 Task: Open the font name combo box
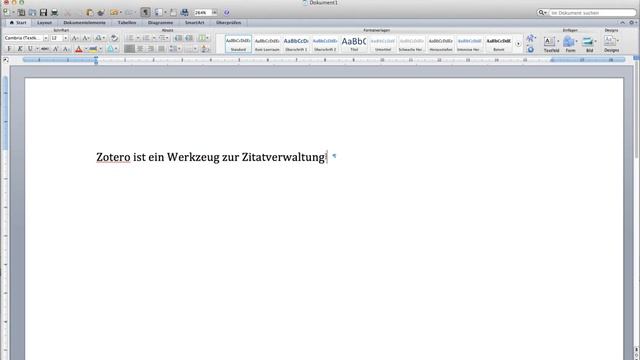coord(26,38)
